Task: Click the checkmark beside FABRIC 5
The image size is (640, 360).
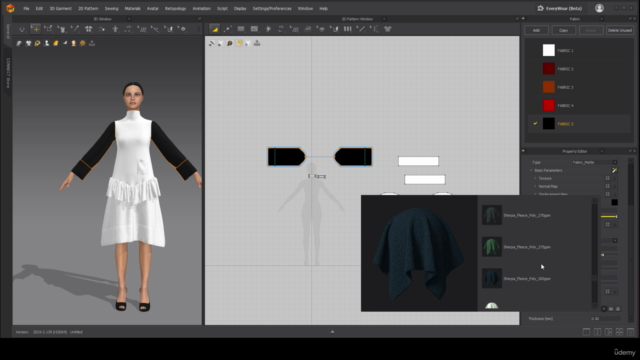Action: click(535, 123)
